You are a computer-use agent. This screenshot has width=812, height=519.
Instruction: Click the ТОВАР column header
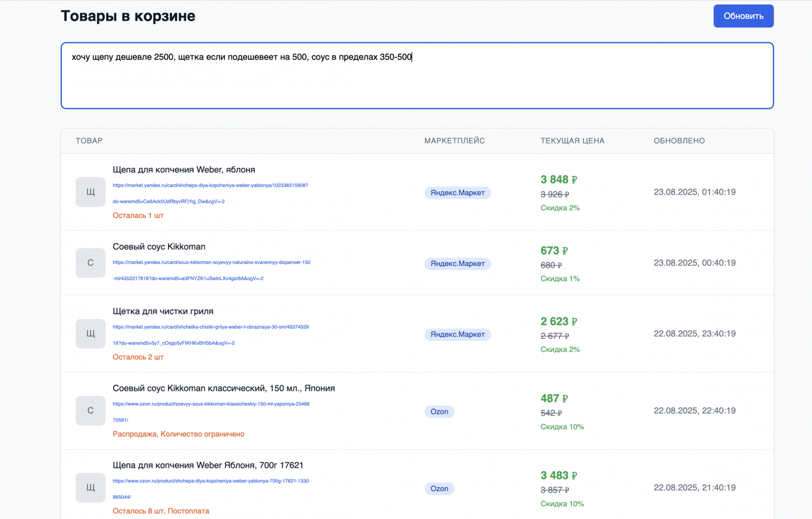pos(89,141)
